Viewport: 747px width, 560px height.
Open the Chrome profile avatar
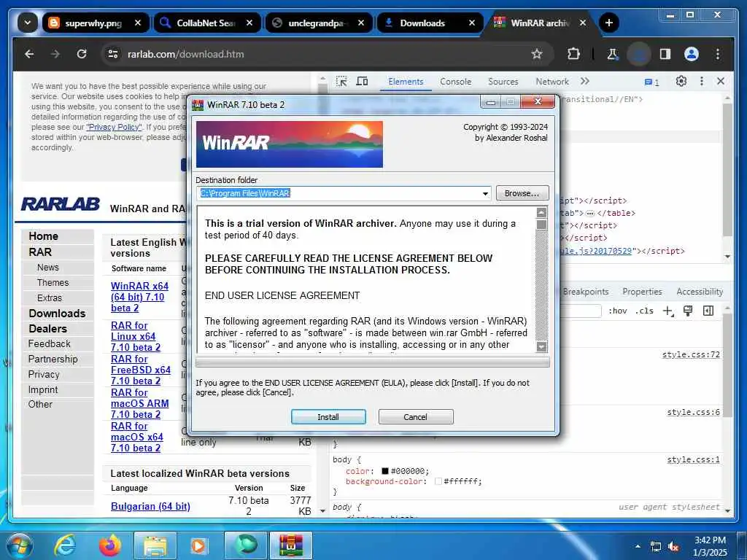pyautogui.click(x=692, y=54)
